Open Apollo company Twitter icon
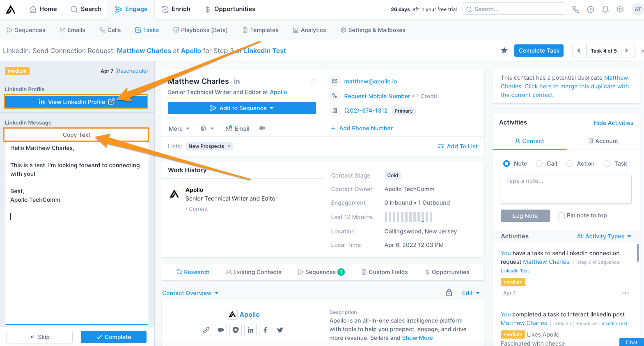The height and width of the screenshot is (346, 644). (280, 330)
